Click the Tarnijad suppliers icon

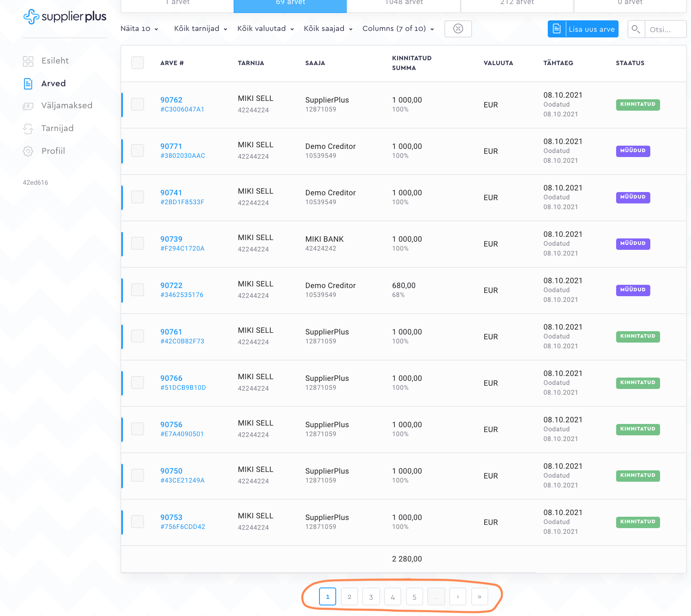click(x=28, y=129)
